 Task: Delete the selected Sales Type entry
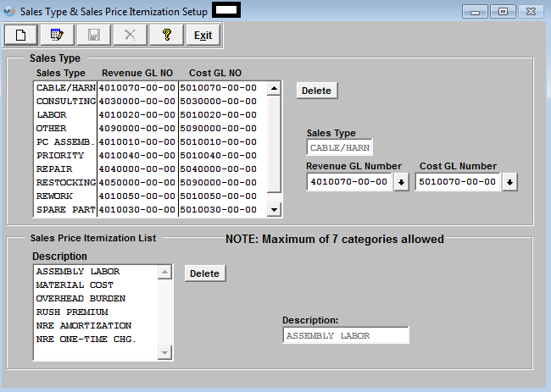click(x=317, y=91)
